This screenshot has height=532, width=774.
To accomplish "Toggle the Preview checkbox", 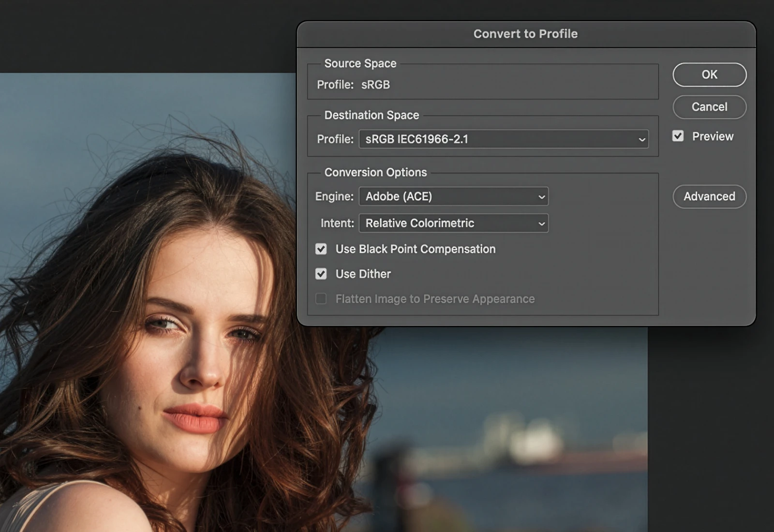I will 678,136.
